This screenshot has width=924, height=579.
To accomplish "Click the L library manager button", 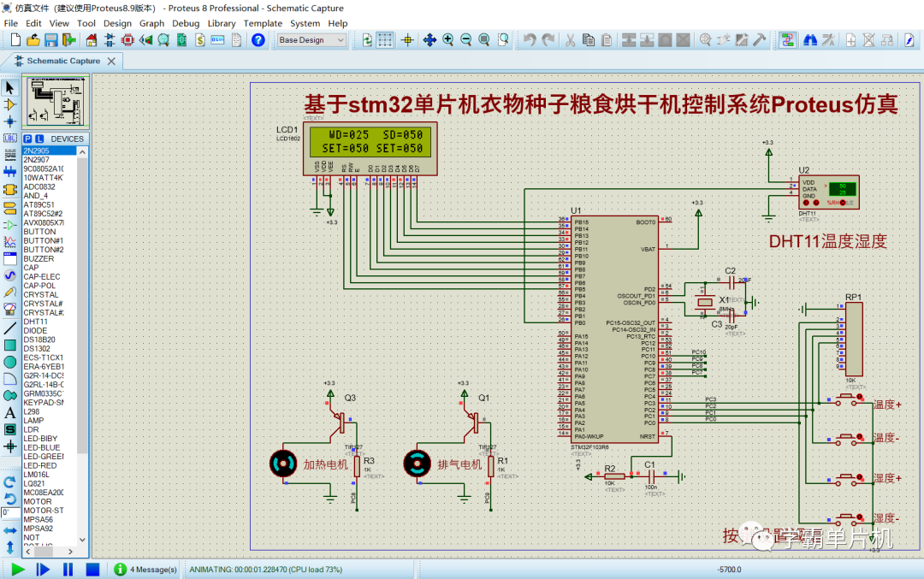I will pyautogui.click(x=38, y=139).
